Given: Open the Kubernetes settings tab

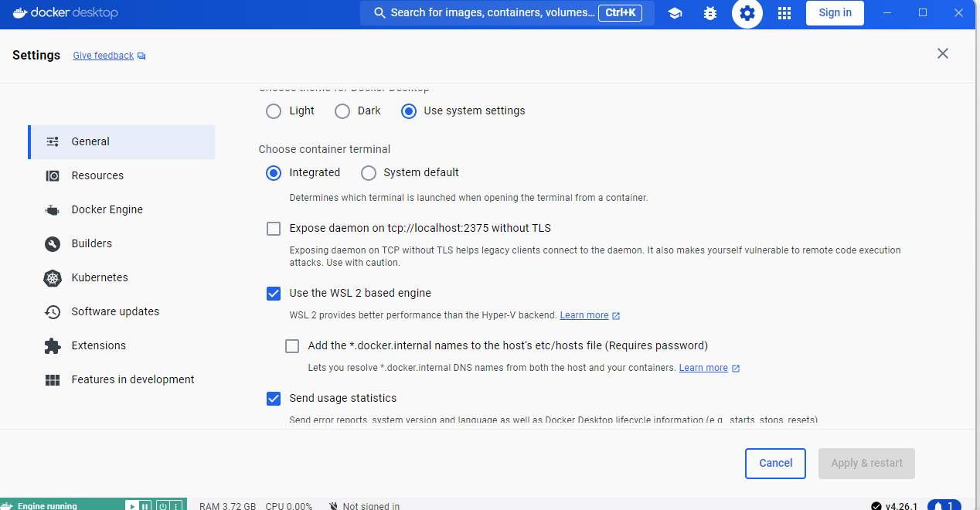Looking at the screenshot, I should coord(121,277).
